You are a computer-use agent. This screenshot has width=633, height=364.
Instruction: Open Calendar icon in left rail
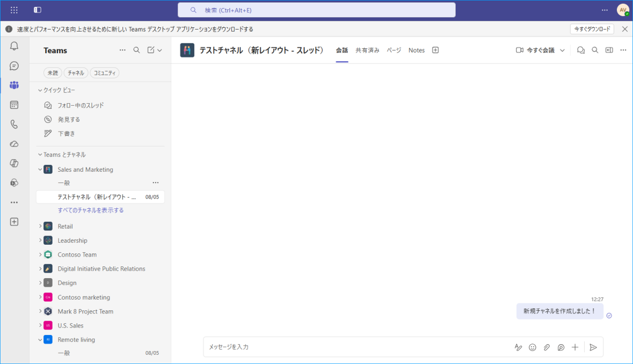14,105
